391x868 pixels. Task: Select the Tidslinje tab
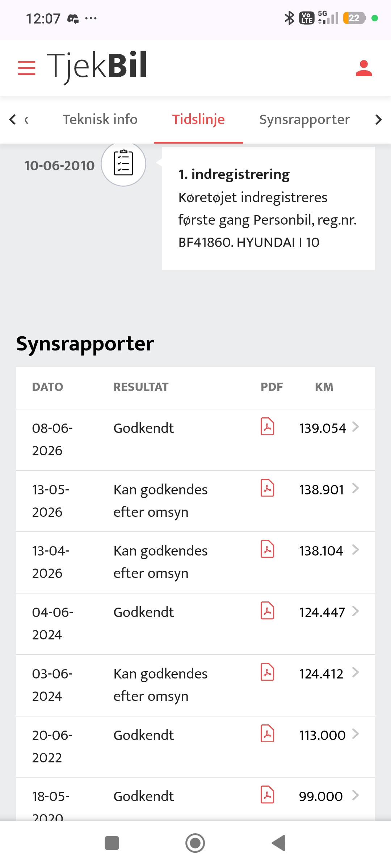[x=198, y=119]
